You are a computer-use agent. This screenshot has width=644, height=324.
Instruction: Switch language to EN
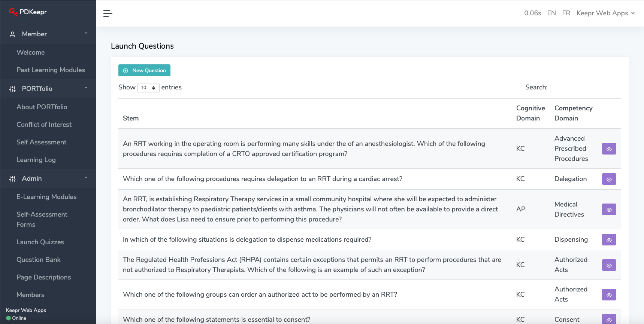pyautogui.click(x=551, y=13)
